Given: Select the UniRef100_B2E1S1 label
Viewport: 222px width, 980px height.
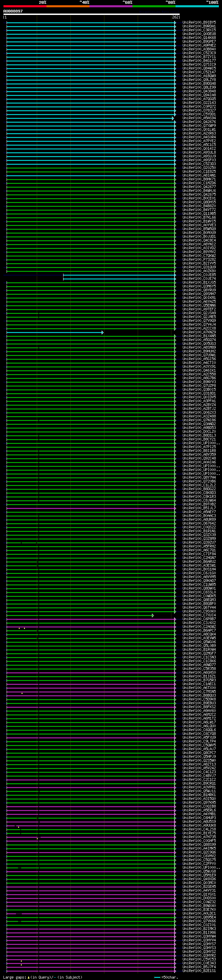Looking at the screenshot, I should tap(199, 971).
